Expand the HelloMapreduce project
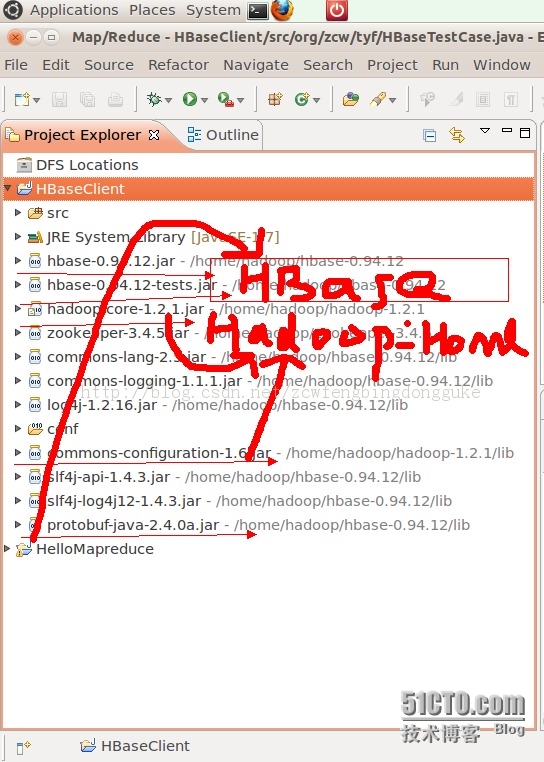Viewport: 544px width, 762px height. coord(7,549)
